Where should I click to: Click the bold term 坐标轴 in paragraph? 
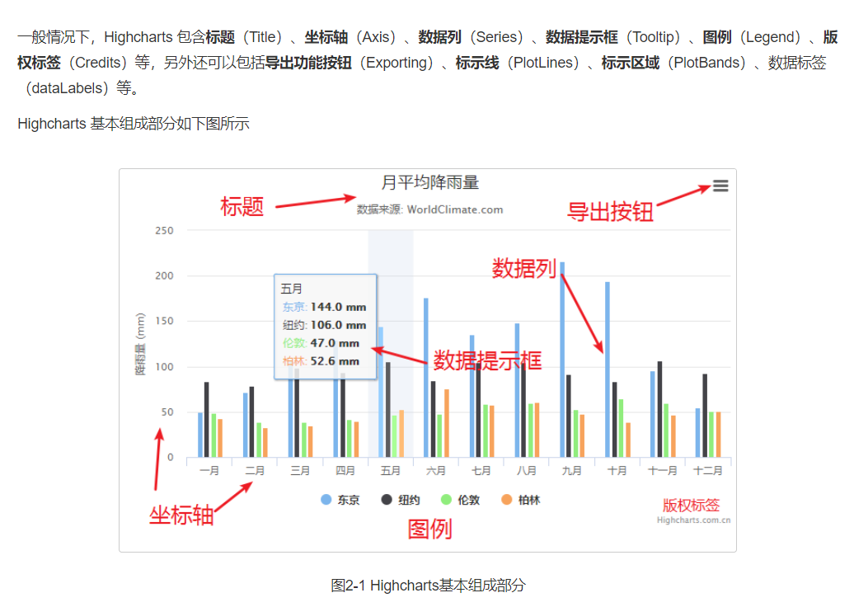[326, 37]
